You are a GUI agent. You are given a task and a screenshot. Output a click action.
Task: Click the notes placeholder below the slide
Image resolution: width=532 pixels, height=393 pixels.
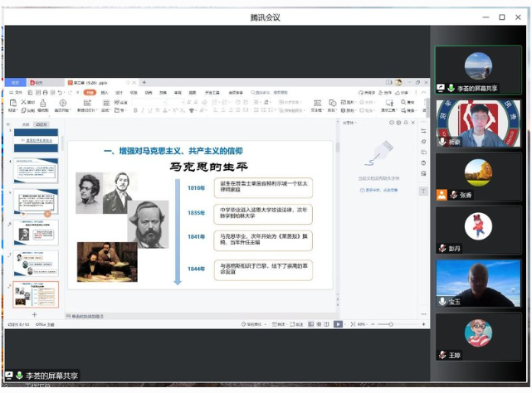tap(91, 316)
